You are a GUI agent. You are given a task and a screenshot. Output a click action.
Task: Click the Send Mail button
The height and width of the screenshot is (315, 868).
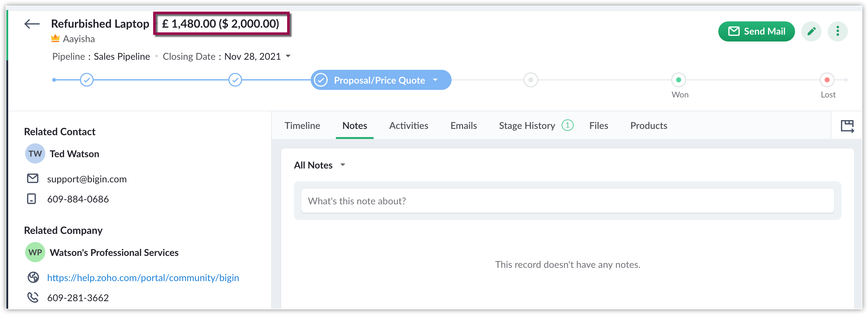756,31
